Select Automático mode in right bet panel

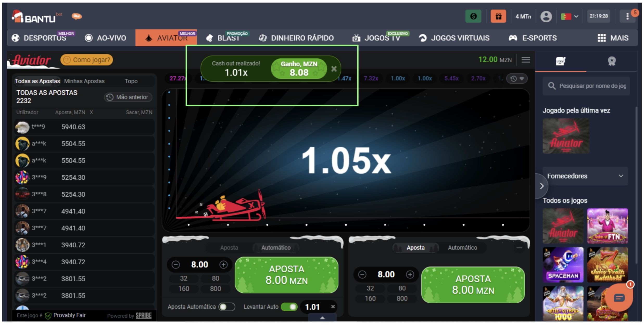[x=462, y=248]
